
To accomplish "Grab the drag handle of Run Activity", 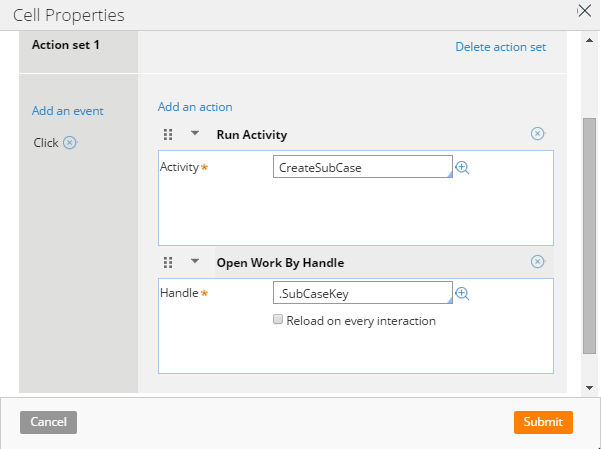I will pyautogui.click(x=168, y=135).
